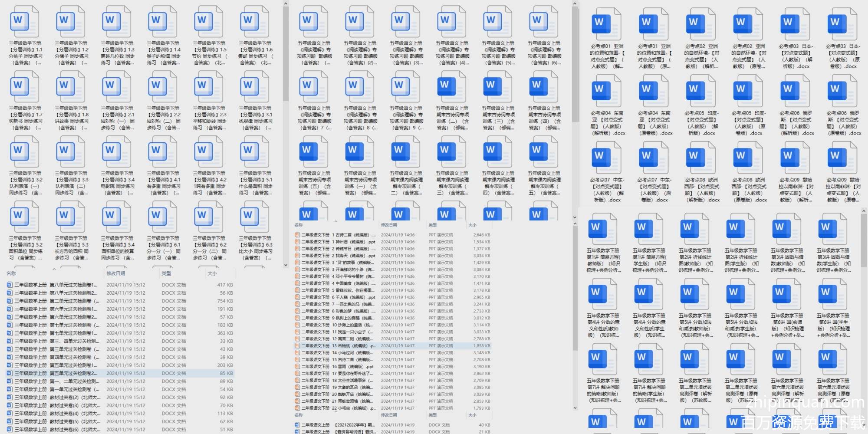This screenshot has height=434, width=868.
Task: Open 二年级语文上册【20212022学年】DOCX entry
Action: [334, 425]
